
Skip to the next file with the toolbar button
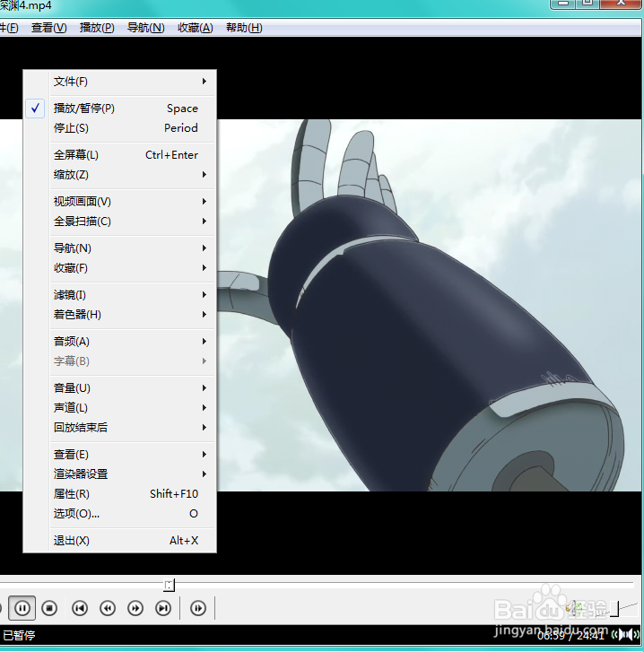pos(163,608)
